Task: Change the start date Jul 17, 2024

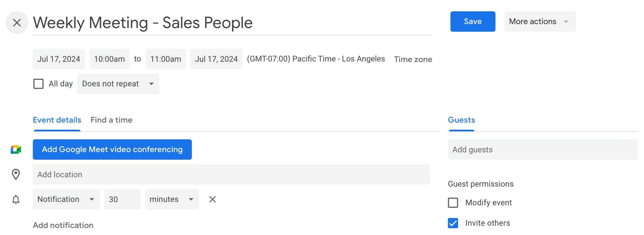Action: 59,59
